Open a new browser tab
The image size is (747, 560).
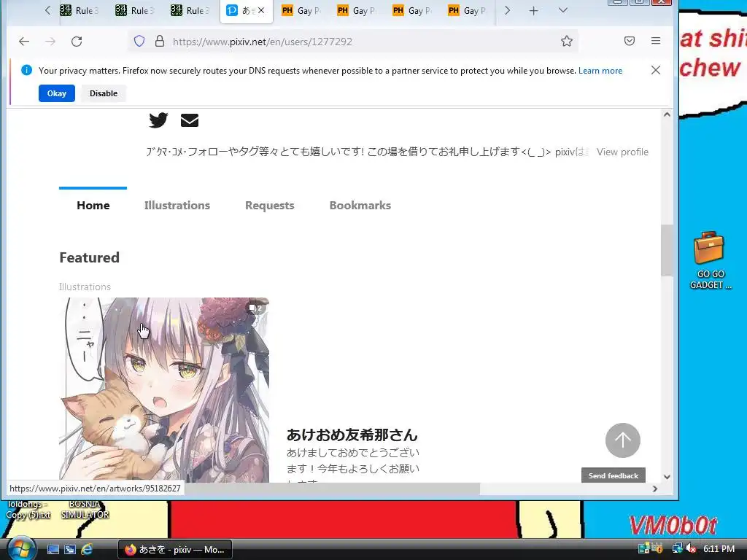(x=533, y=10)
